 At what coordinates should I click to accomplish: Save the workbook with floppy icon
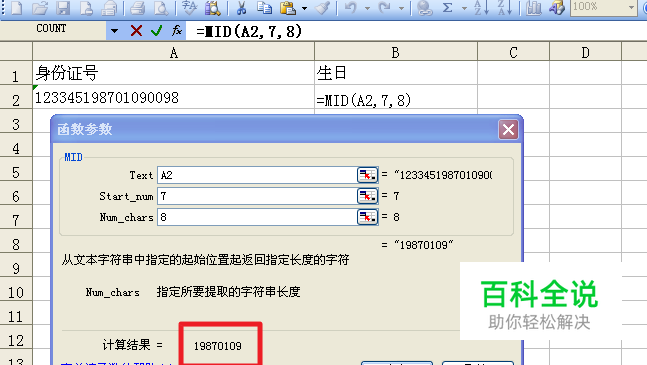click(63, 7)
